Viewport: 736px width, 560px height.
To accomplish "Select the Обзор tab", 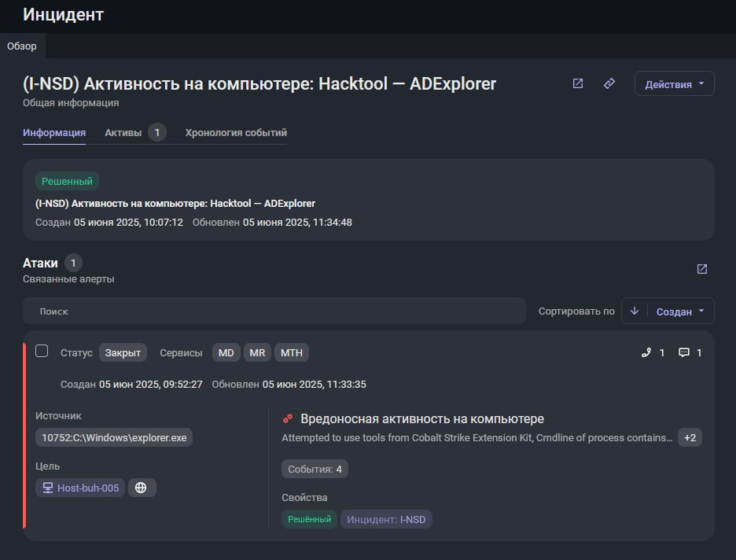I will [22, 46].
